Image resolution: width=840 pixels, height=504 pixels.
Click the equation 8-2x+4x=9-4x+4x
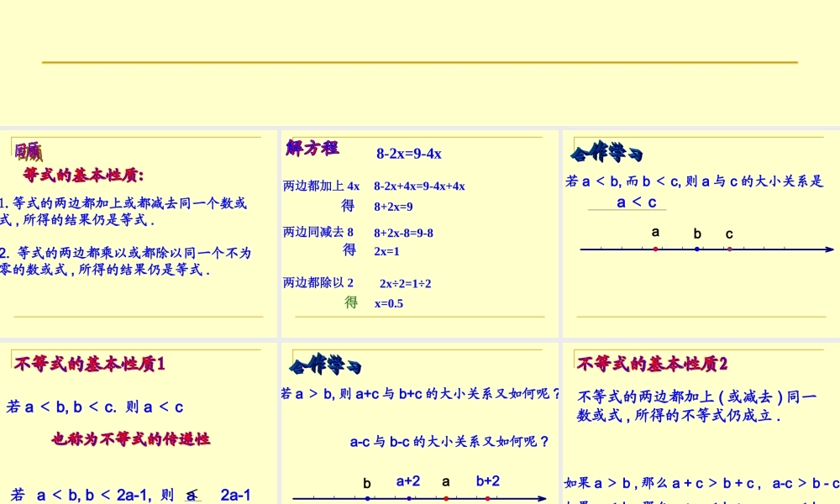419,186
